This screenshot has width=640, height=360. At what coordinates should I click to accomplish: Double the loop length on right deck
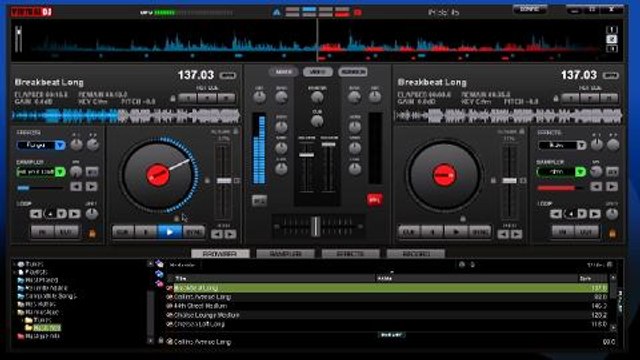click(x=595, y=213)
